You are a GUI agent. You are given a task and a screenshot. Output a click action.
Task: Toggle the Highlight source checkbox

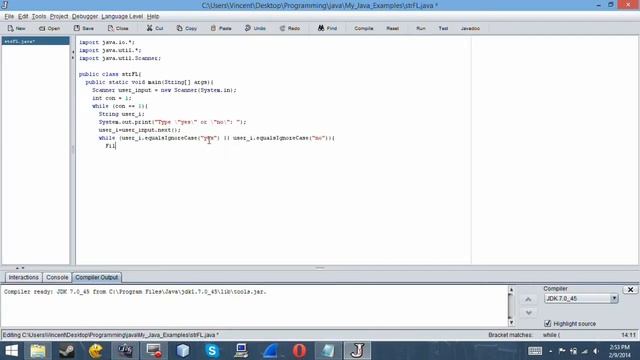[x=548, y=324]
